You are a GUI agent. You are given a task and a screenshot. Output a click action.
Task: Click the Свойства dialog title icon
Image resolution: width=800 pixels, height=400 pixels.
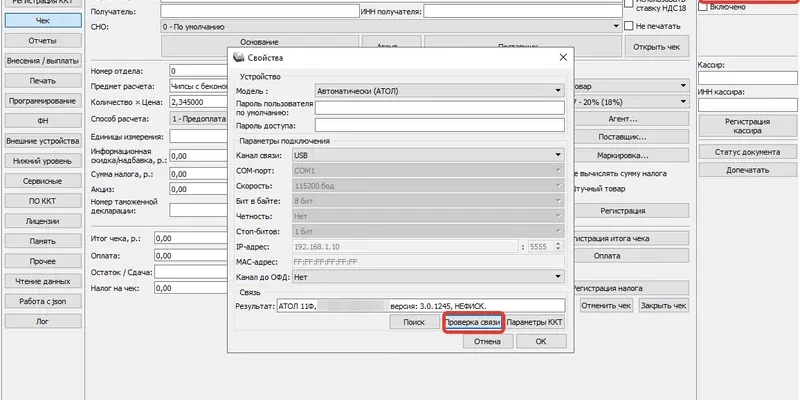[239, 58]
